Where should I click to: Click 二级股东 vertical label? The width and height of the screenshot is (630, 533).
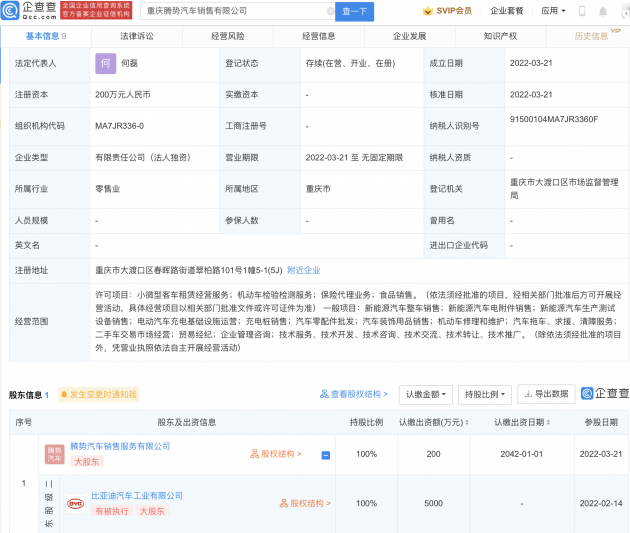tap(49, 504)
